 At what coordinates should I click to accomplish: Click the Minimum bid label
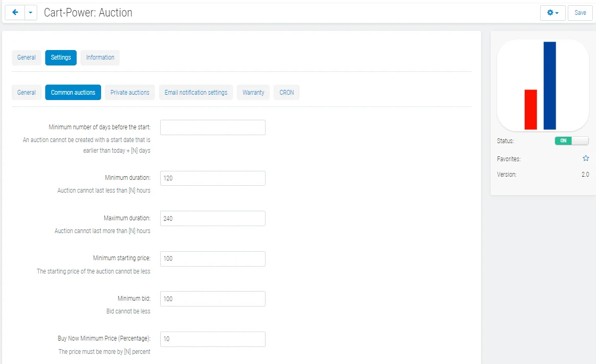pyautogui.click(x=134, y=298)
